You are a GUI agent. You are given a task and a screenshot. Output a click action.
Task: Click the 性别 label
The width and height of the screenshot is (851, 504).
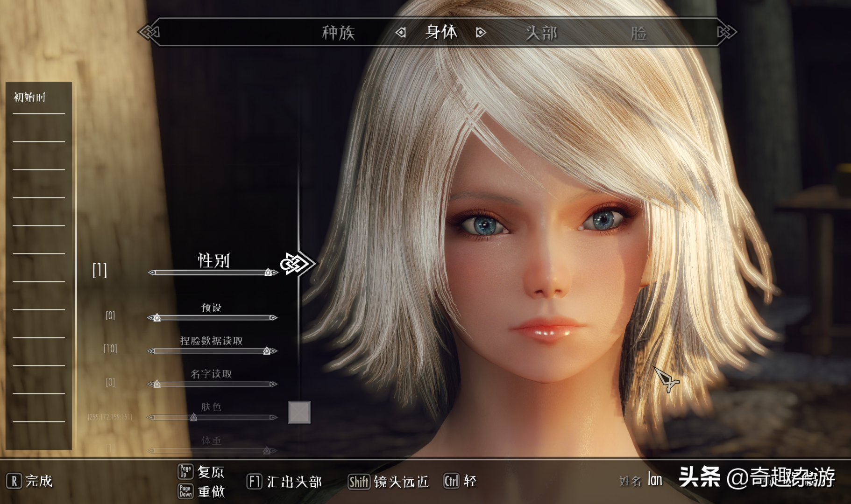(x=213, y=260)
